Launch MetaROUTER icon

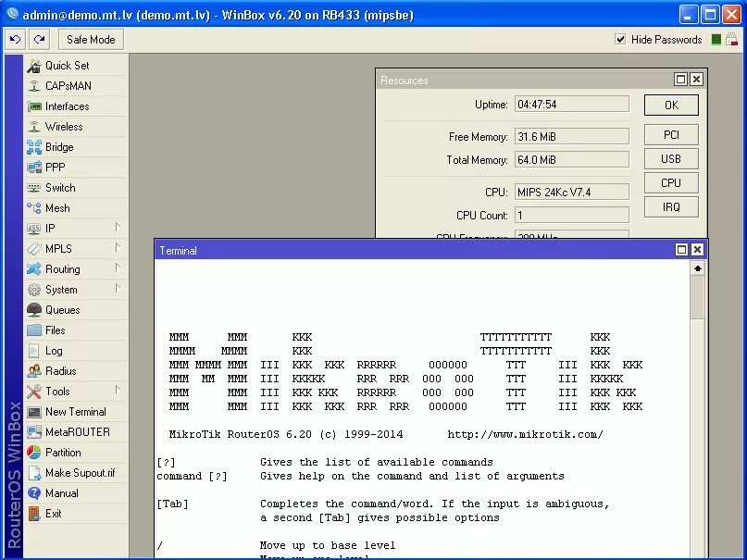34,432
